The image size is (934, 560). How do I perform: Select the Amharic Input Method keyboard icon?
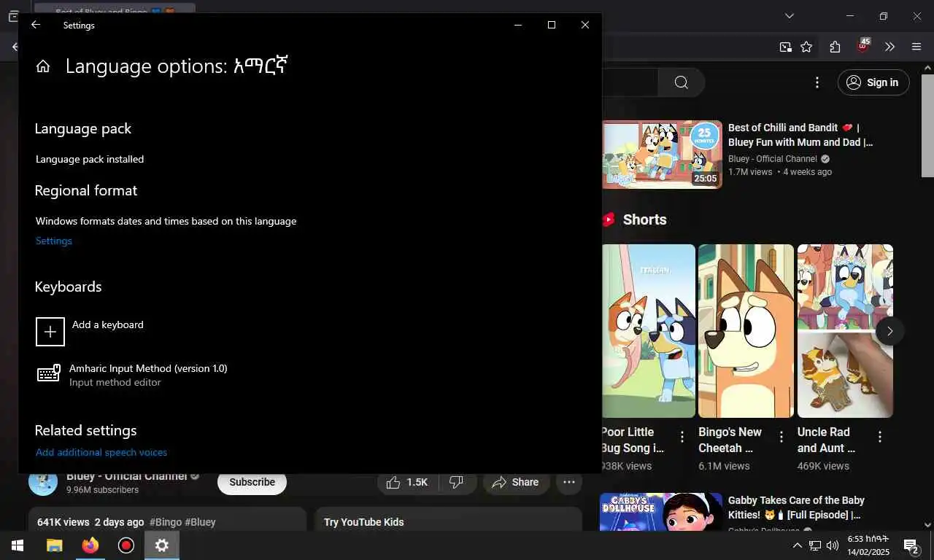tap(49, 374)
